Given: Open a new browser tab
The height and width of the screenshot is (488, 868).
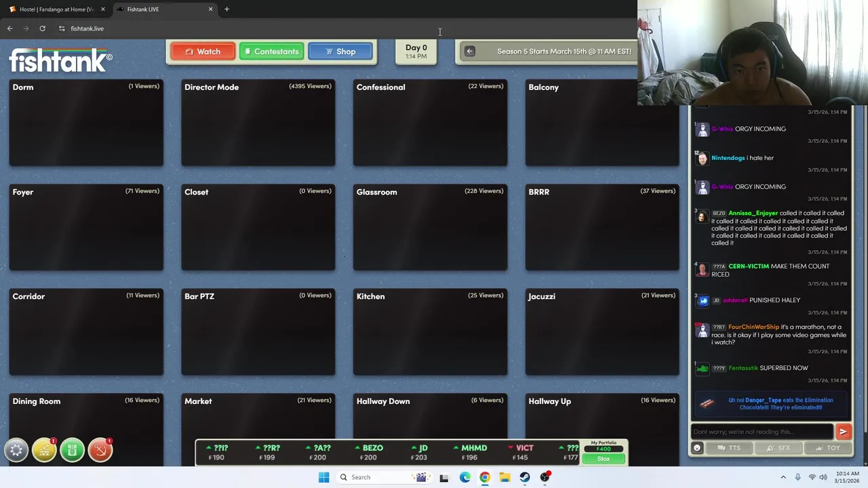Looking at the screenshot, I should (226, 9).
